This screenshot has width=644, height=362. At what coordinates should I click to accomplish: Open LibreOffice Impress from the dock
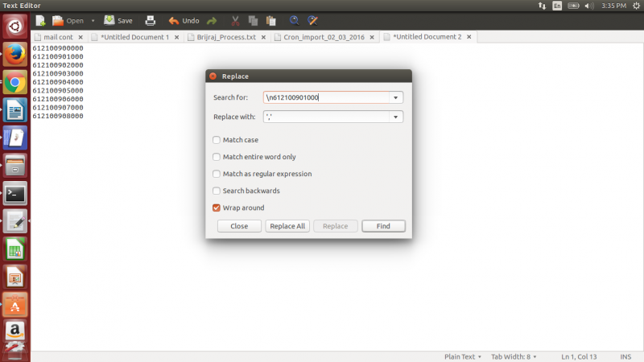15,277
